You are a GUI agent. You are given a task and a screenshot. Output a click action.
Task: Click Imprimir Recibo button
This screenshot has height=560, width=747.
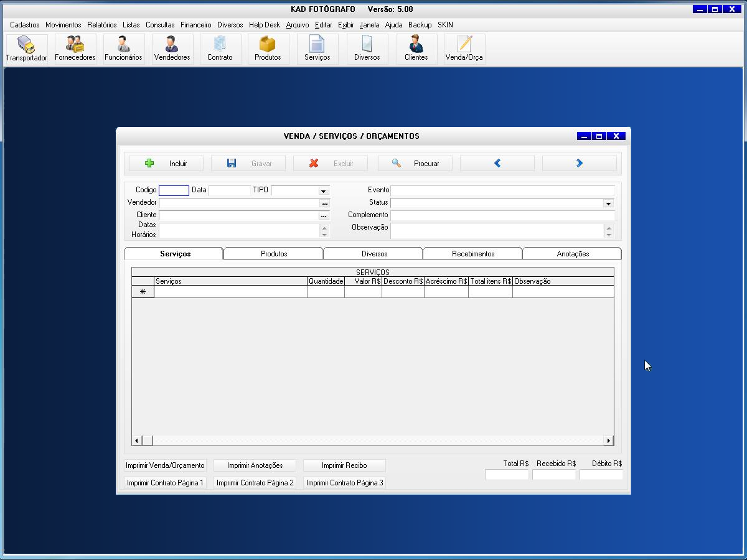coord(344,465)
